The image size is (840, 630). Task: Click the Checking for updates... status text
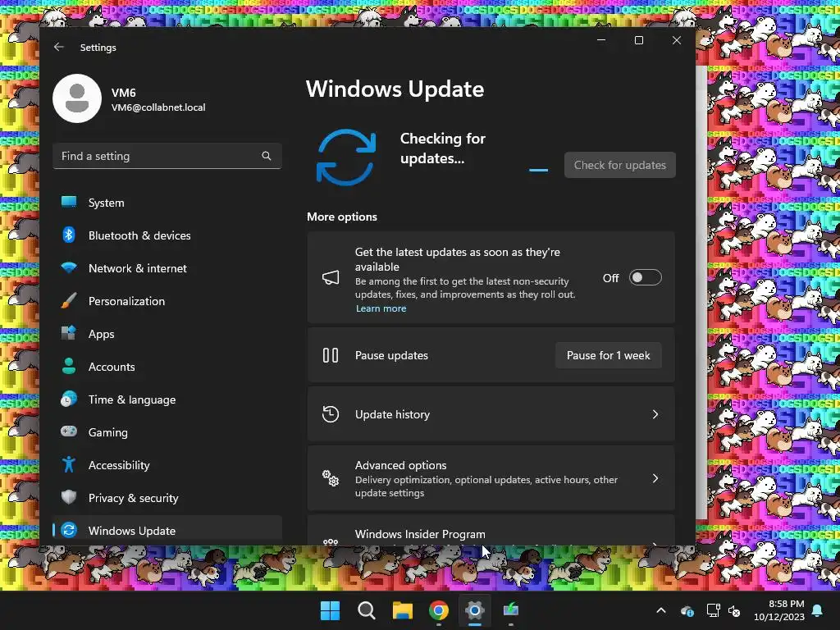(x=442, y=148)
